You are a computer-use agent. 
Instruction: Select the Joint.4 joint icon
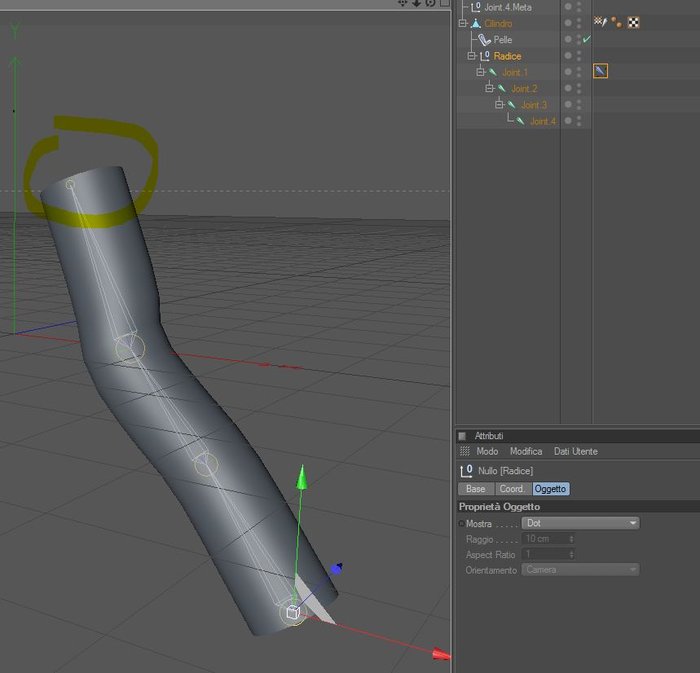[x=521, y=121]
